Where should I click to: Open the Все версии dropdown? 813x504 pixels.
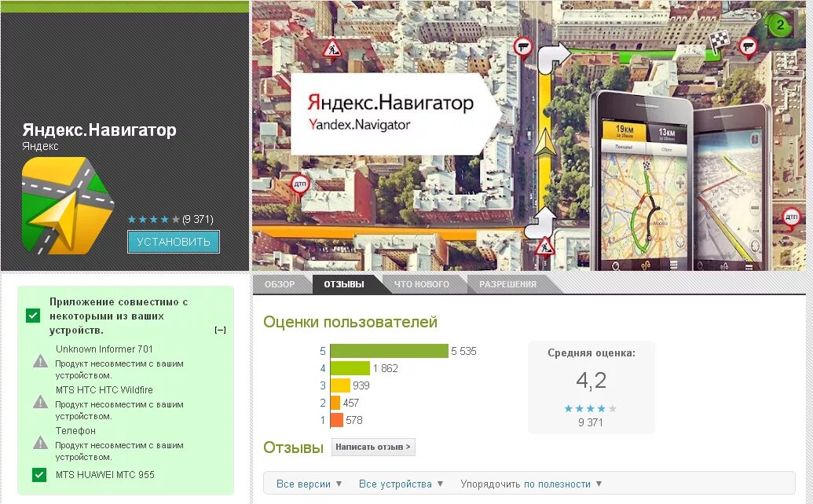coord(309,484)
